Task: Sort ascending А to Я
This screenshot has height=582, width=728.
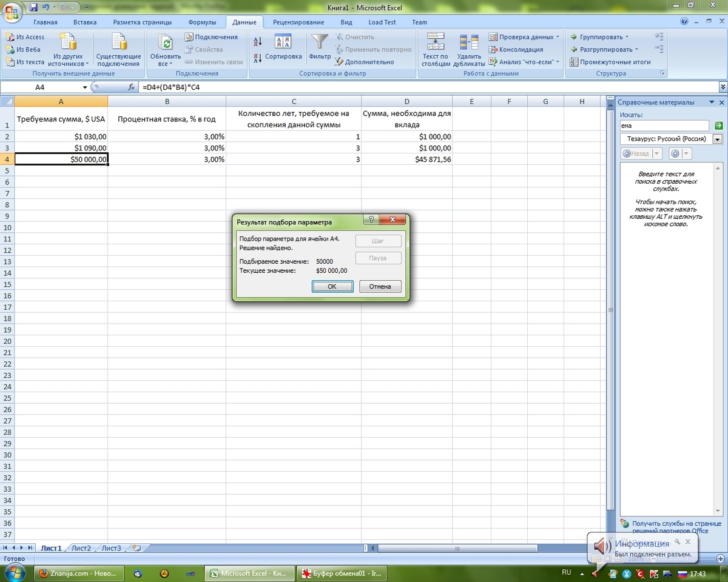Action: (257, 41)
